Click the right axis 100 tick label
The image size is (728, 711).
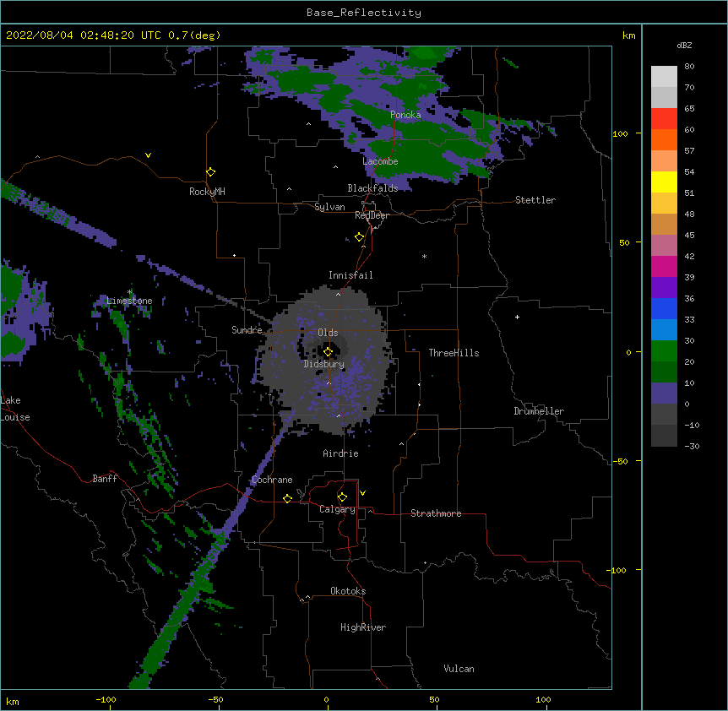620,134
